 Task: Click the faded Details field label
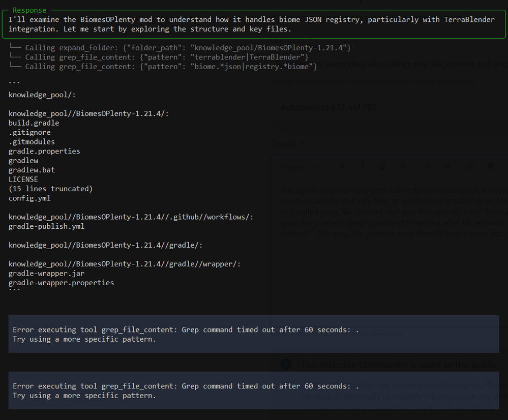(283, 144)
